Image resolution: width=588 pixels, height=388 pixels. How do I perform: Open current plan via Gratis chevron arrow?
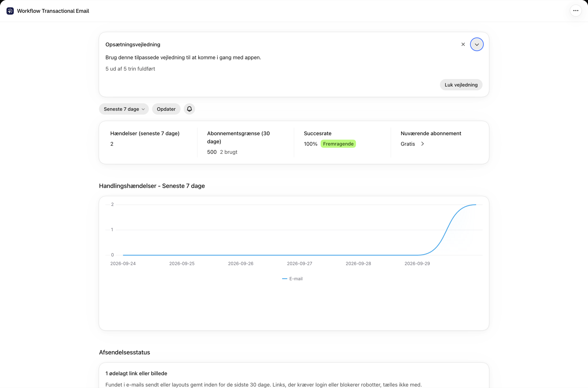423,144
